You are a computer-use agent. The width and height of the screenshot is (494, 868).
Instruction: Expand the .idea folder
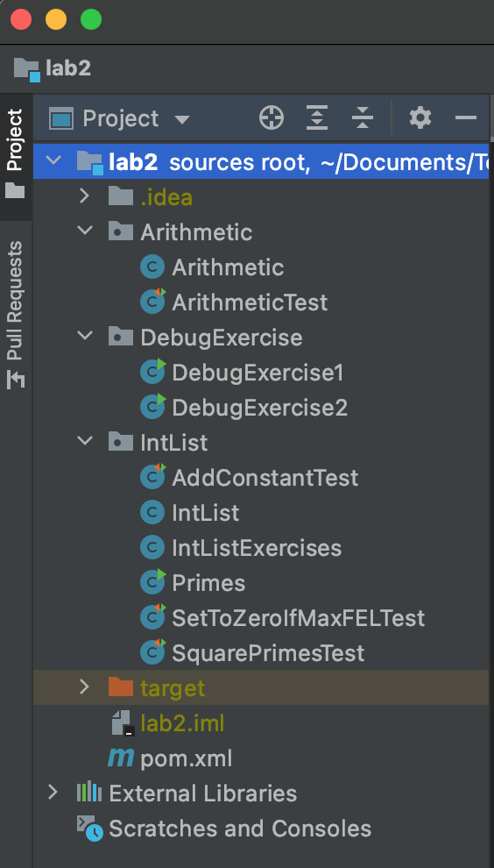84,196
